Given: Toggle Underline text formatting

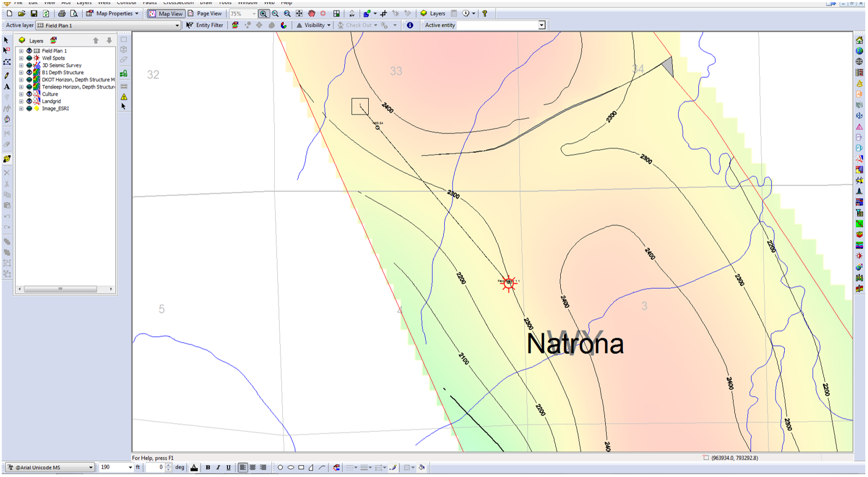Looking at the screenshot, I should [228, 467].
